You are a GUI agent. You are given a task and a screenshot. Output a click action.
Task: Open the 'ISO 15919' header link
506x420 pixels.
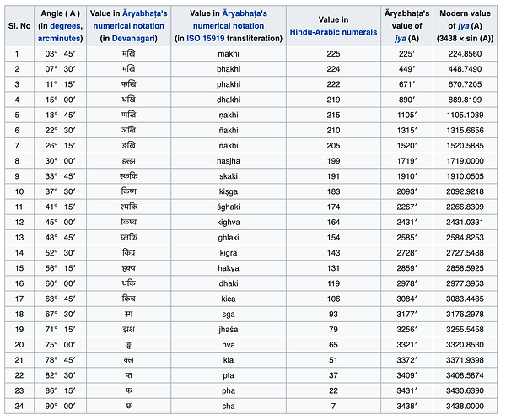tap(206, 39)
